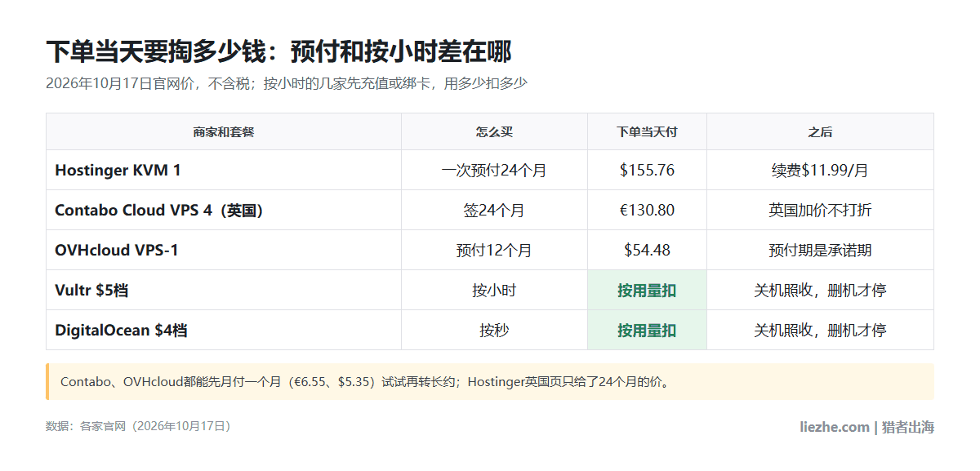Screen dimensions: 980x471
Task: Click the 英国加价不打折 cell
Action: click(x=820, y=211)
